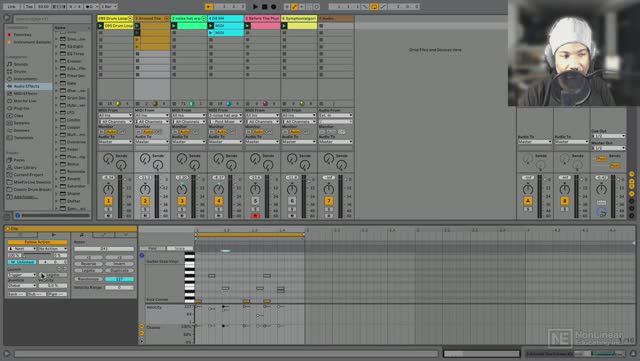Open MIDI From input dropdown on track 1
Screen dimensions: 640x361
115,116
